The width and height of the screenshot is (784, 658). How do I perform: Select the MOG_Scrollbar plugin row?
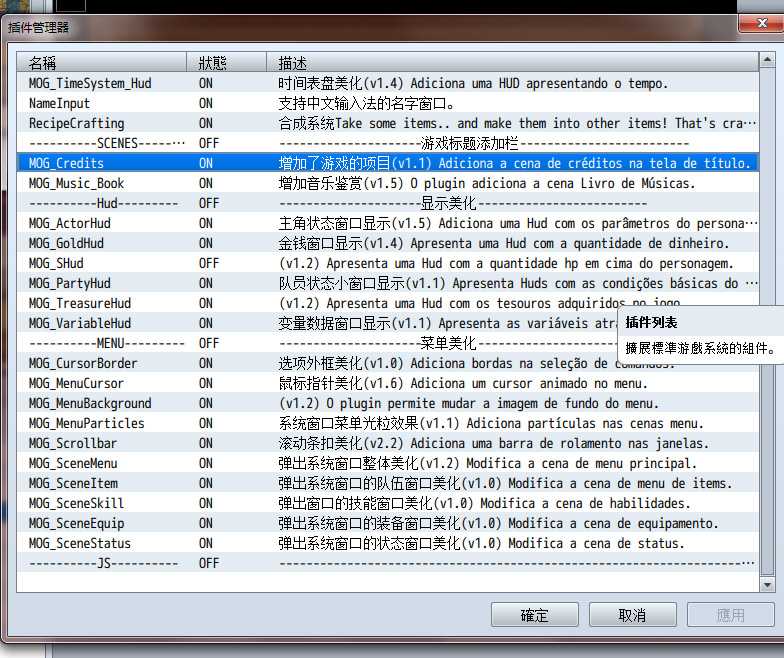(388, 443)
